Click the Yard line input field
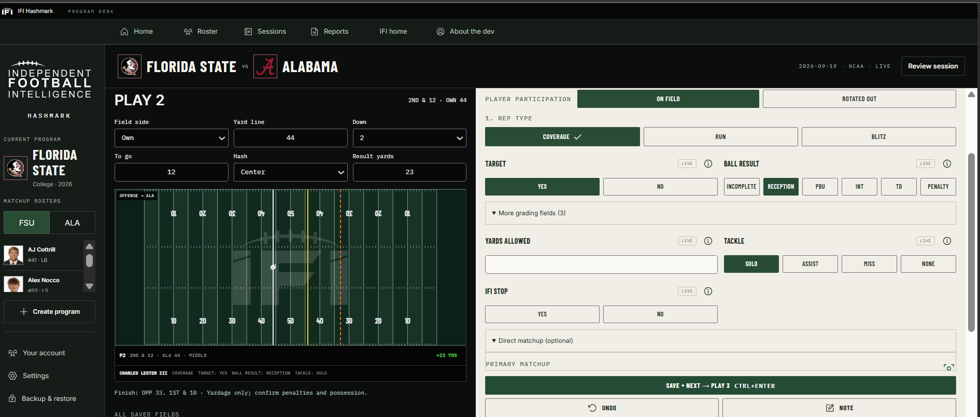This screenshot has height=417, width=980. tap(290, 138)
